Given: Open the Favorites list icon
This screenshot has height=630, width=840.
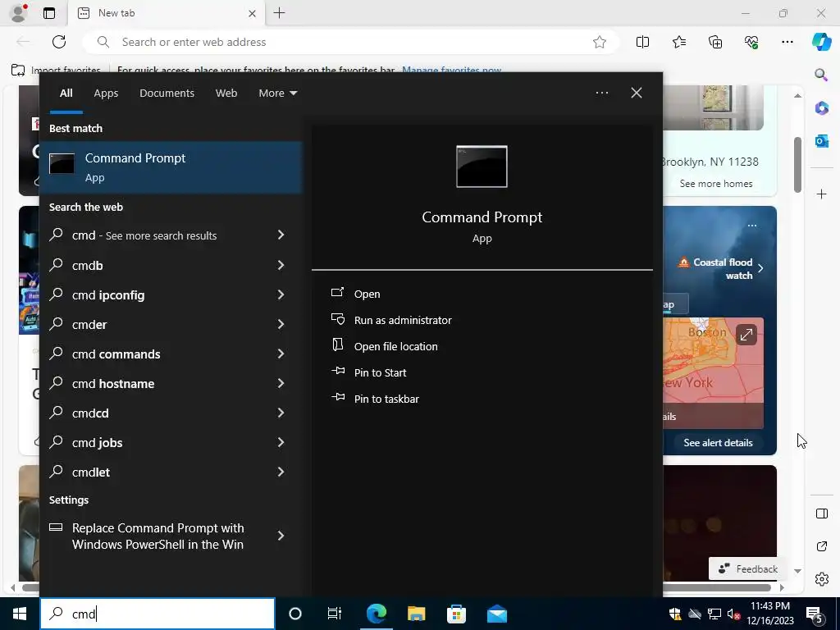Looking at the screenshot, I should tap(678, 42).
